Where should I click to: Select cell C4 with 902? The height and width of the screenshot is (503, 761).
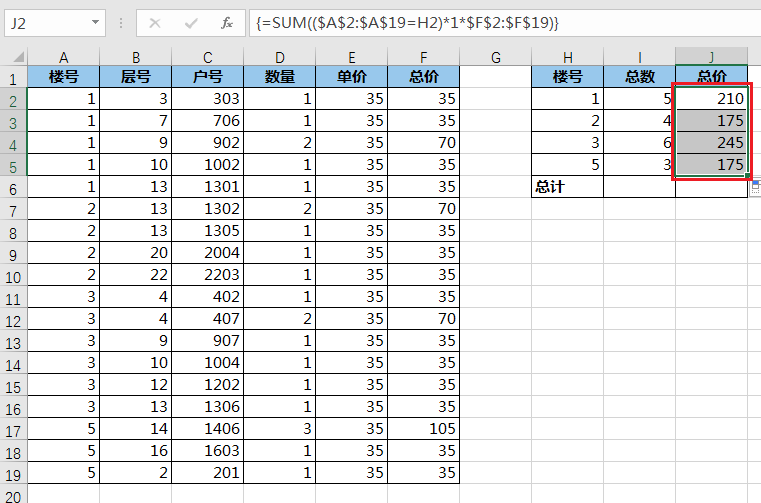pos(207,143)
